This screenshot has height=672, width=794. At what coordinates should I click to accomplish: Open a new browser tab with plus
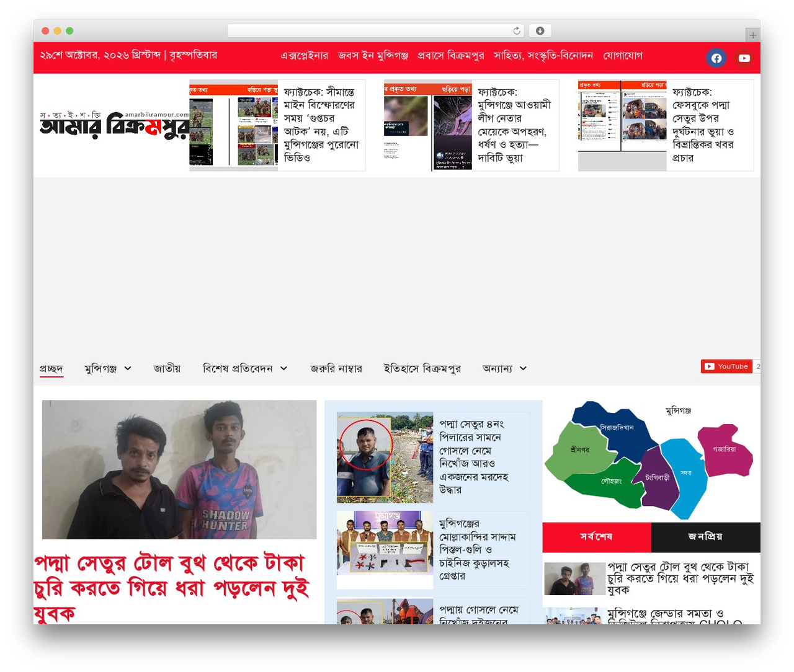tap(752, 35)
